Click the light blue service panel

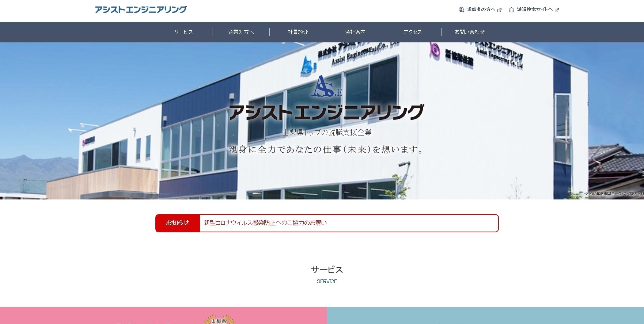click(485, 315)
